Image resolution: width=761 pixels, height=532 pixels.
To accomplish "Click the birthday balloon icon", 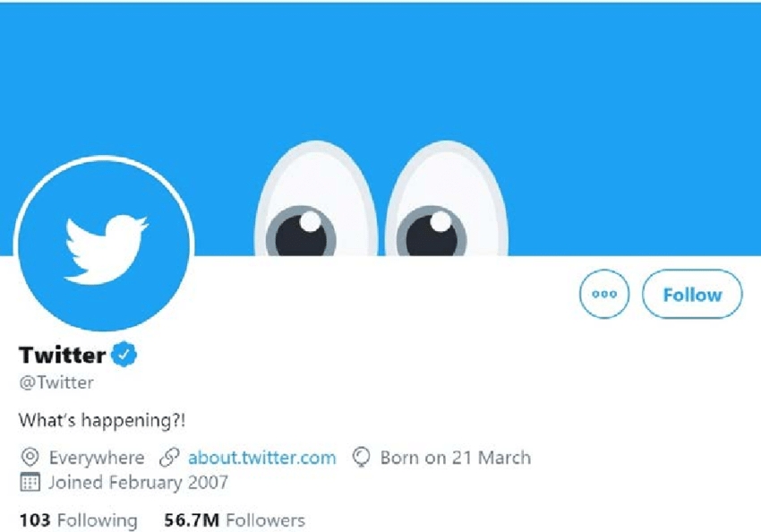I will [x=362, y=458].
